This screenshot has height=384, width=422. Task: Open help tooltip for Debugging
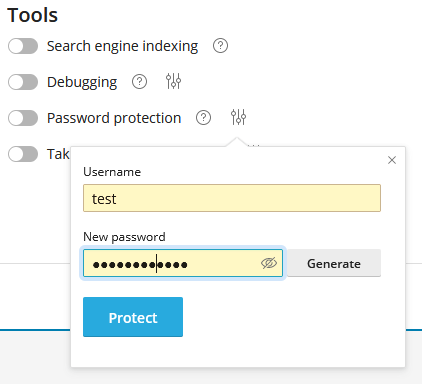coord(139,82)
